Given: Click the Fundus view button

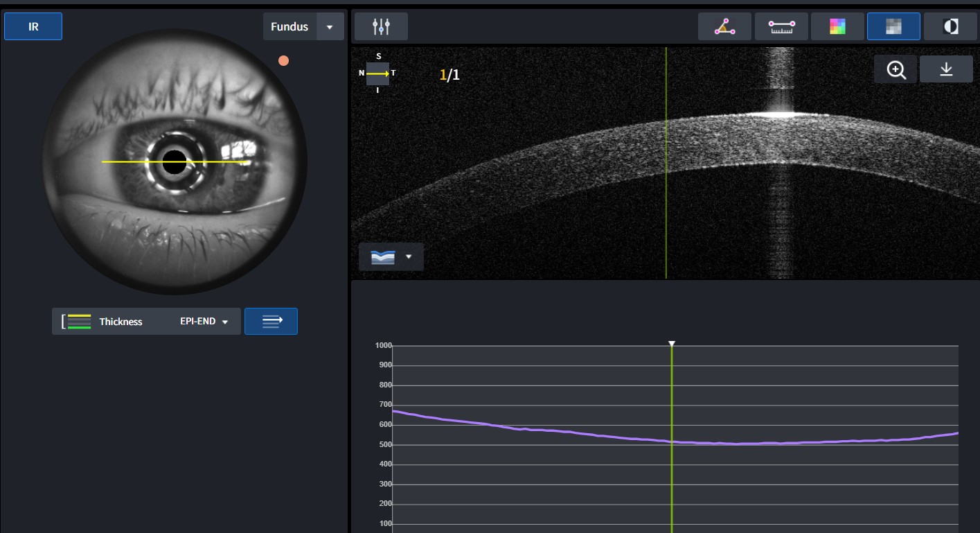Looking at the screenshot, I should pyautogui.click(x=289, y=27).
